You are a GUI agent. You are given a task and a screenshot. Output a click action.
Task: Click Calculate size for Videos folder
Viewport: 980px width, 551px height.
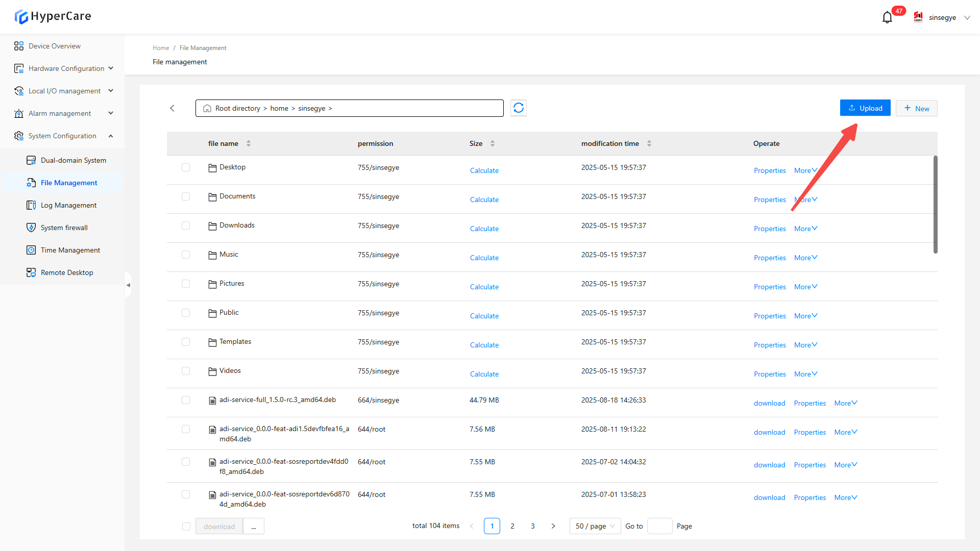(484, 374)
